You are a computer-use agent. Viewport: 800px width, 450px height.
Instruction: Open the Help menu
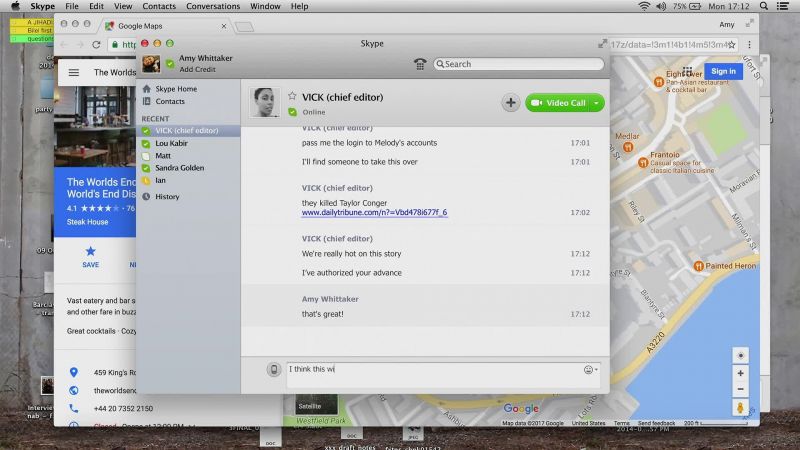tap(299, 6)
